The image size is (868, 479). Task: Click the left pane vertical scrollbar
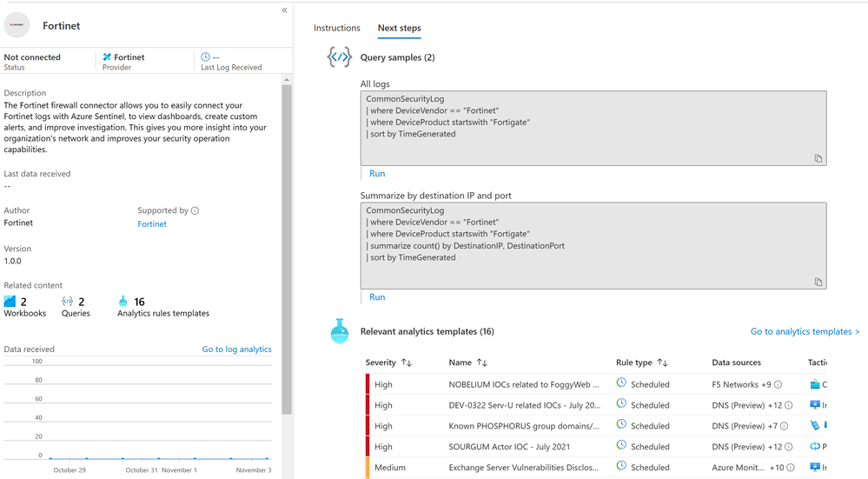coord(286,249)
